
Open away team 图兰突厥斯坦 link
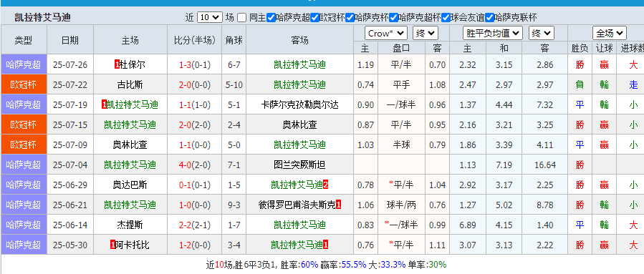coord(300,165)
